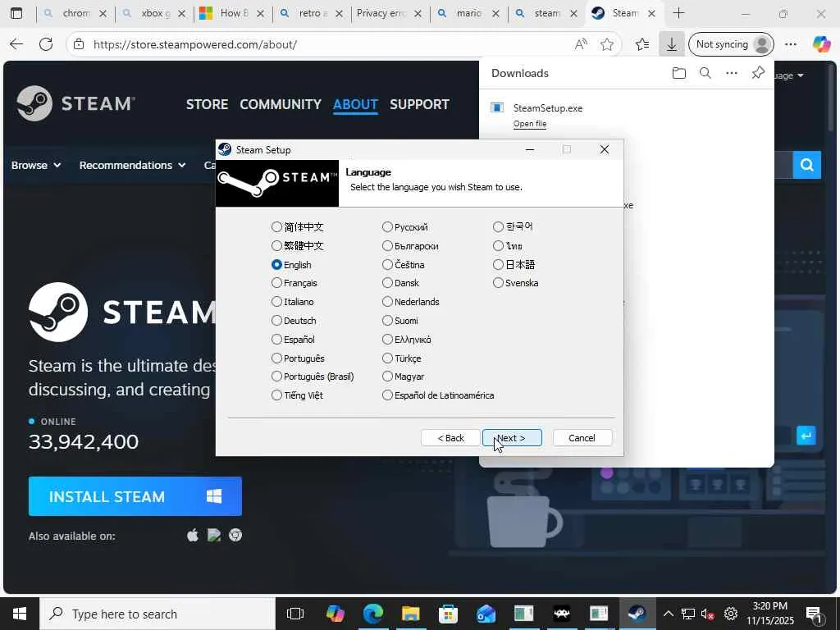Open more options in Downloads panel
The width and height of the screenshot is (840, 630).
point(731,73)
